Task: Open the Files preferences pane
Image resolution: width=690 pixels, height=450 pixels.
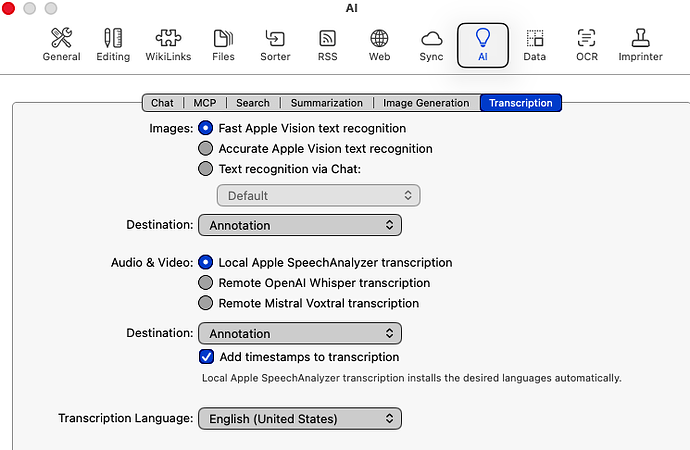Action: point(223,45)
